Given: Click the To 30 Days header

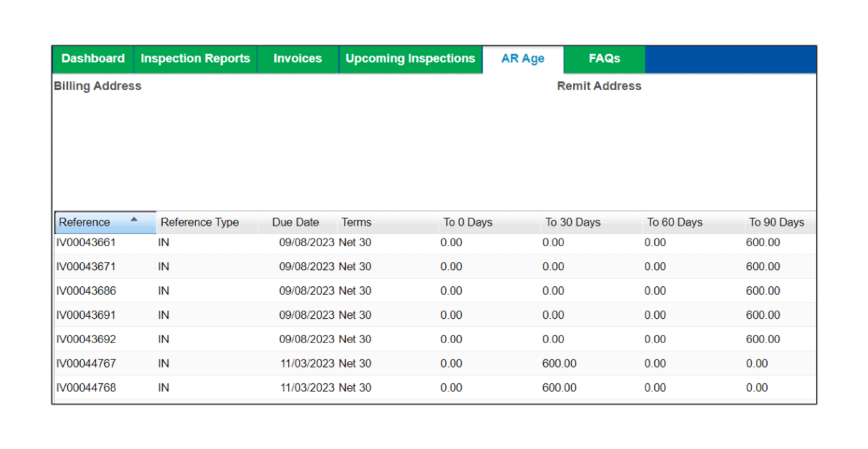Looking at the screenshot, I should [573, 222].
